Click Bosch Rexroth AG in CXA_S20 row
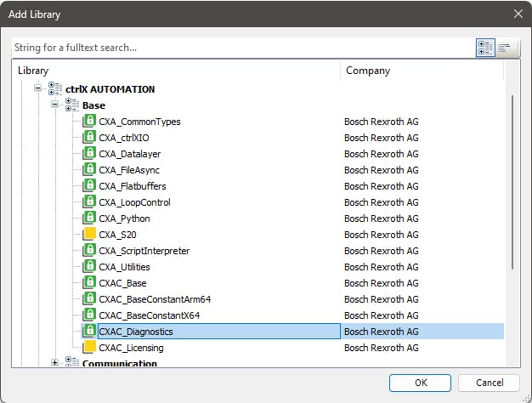Image resolution: width=532 pixels, height=403 pixels. (381, 235)
